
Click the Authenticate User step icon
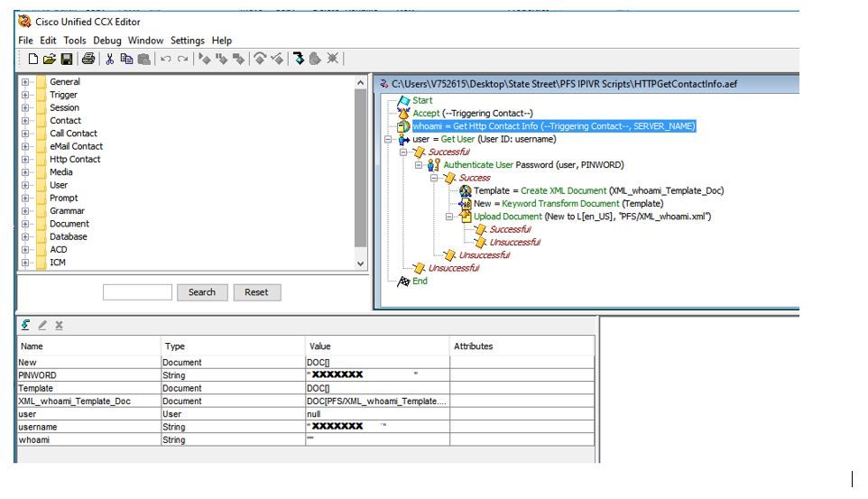pos(434,165)
